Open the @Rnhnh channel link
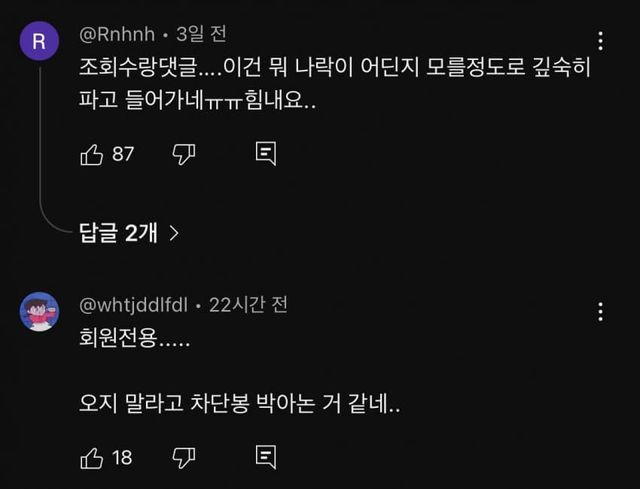The image size is (640, 489). click(x=117, y=35)
